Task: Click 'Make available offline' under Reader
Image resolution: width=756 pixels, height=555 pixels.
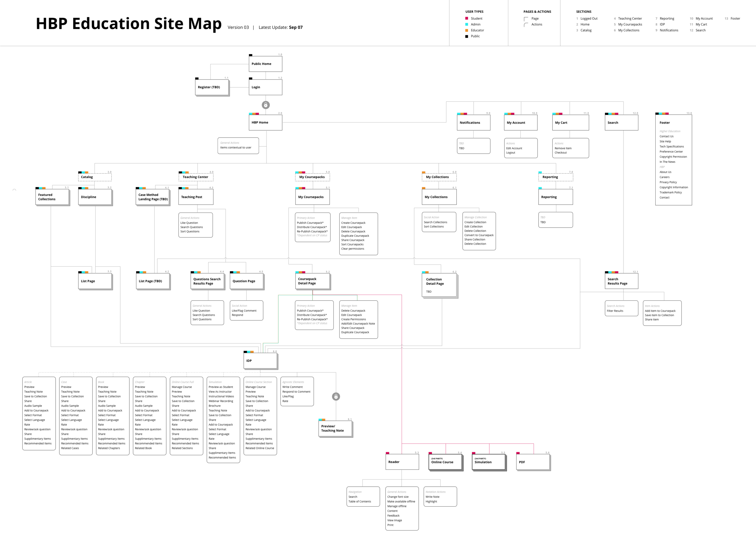Action: point(401,501)
